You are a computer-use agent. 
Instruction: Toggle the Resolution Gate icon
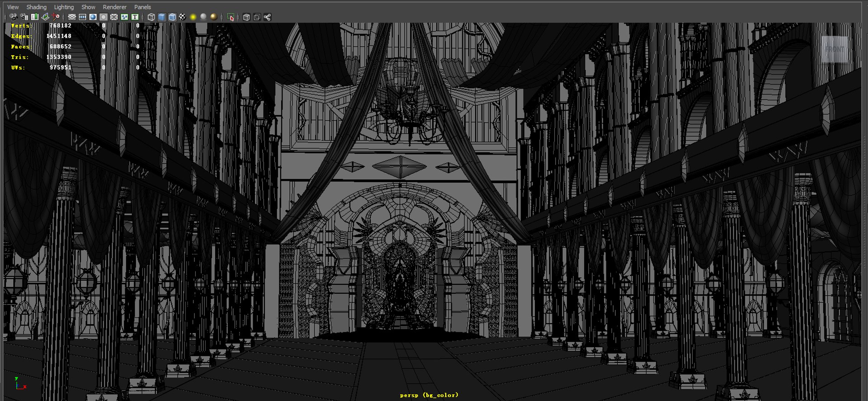tap(93, 17)
